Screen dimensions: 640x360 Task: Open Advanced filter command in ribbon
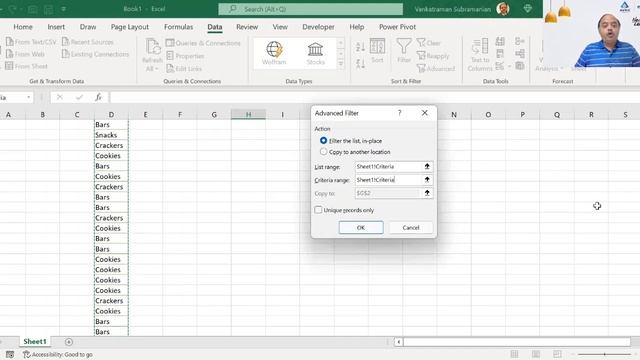(x=436, y=69)
